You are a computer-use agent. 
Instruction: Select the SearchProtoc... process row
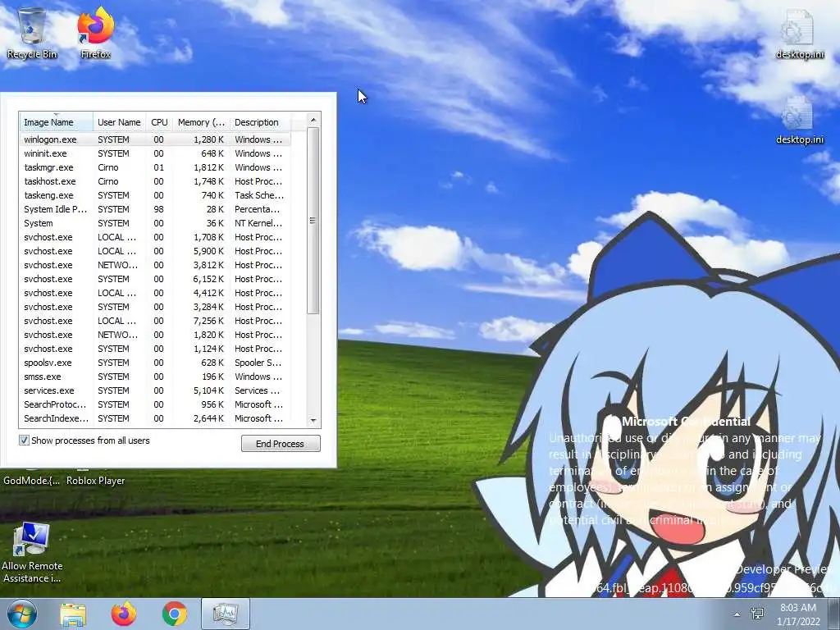(x=155, y=404)
